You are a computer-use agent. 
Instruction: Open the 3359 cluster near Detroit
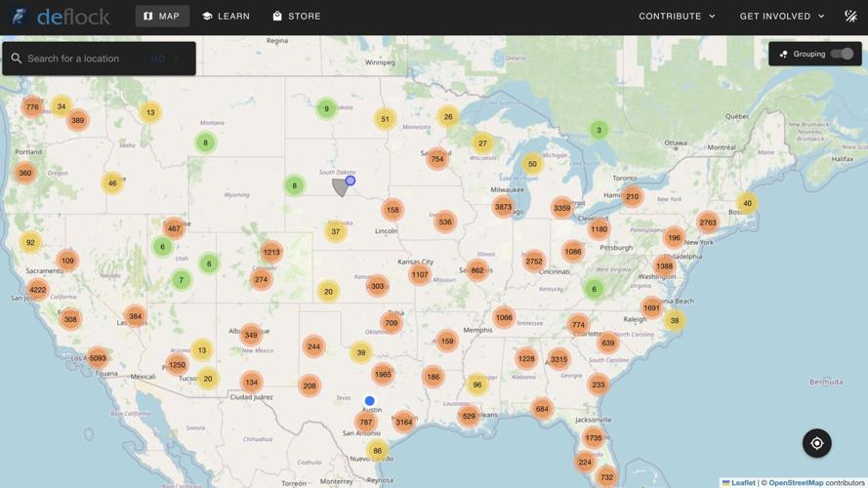point(561,208)
